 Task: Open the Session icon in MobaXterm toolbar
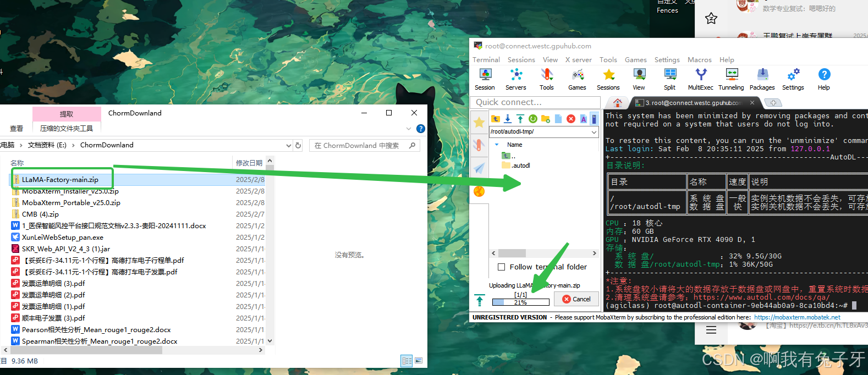485,79
